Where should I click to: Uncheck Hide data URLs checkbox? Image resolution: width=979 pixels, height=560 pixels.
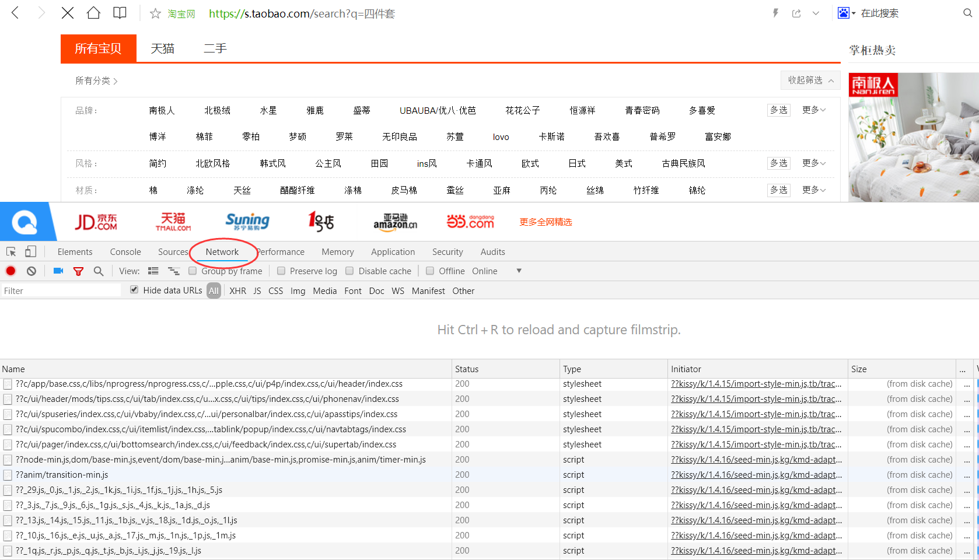click(134, 290)
